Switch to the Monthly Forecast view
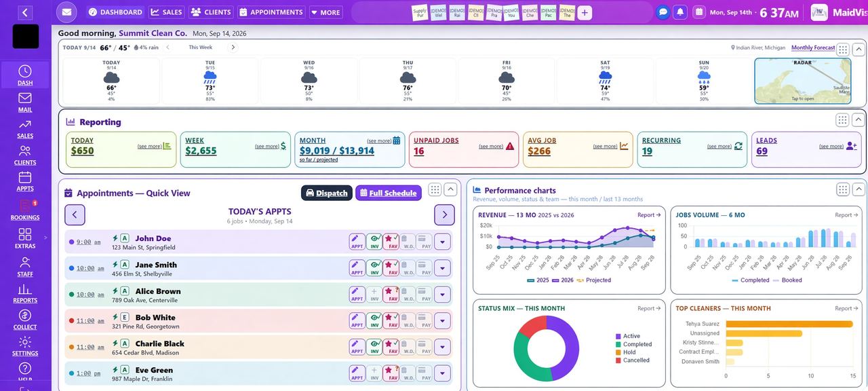The height and width of the screenshot is (391, 868). (813, 48)
